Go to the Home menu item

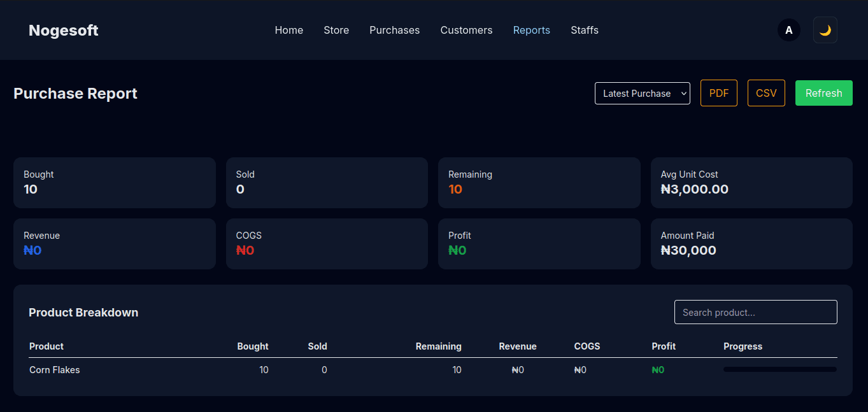(x=288, y=30)
